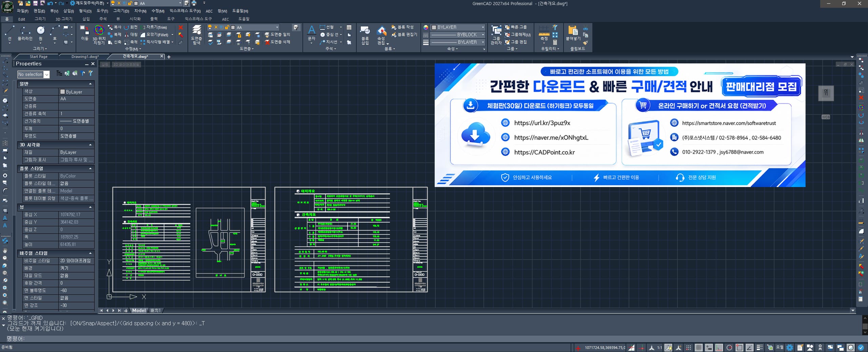Open the 치수(N) menu
This screenshot has height=352, width=868.
tap(140, 11)
